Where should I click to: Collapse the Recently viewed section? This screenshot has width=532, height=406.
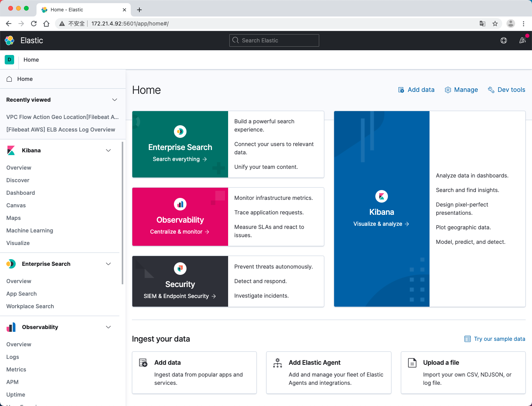[115, 100]
